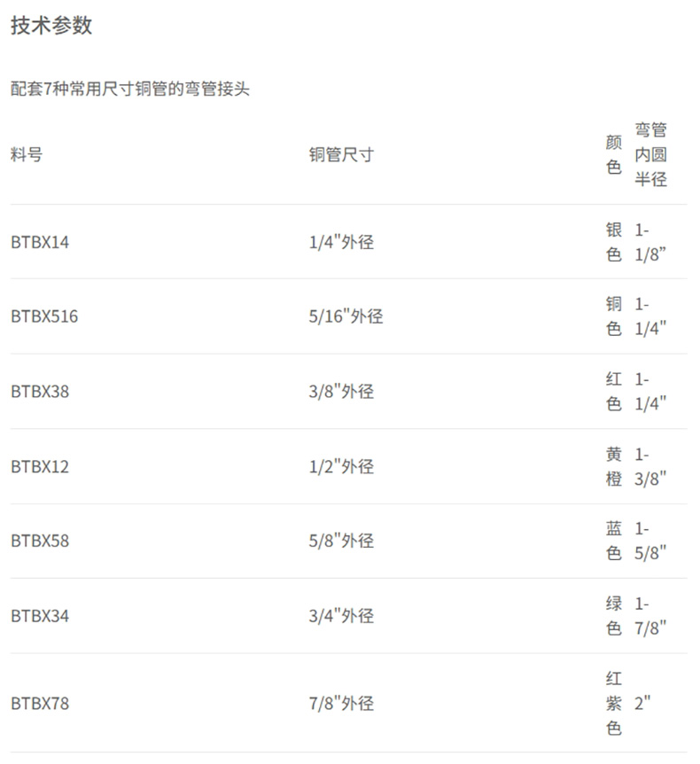Click the 弯管内圆半径 column header
The width and height of the screenshot is (700, 764).
point(650,154)
